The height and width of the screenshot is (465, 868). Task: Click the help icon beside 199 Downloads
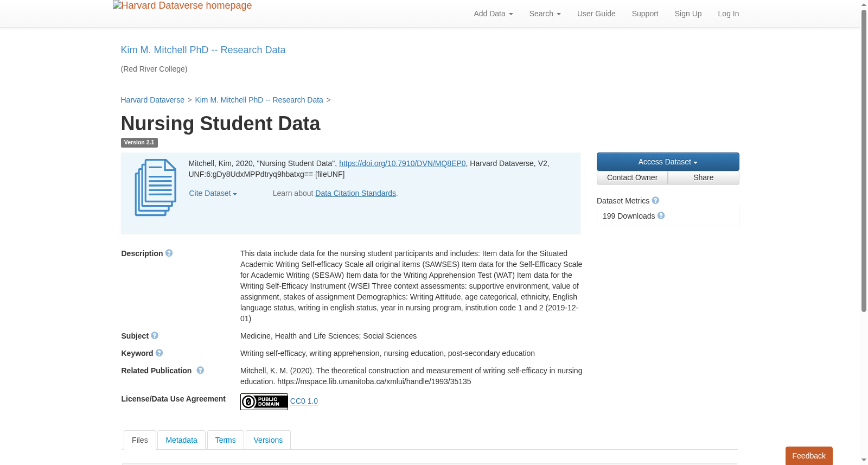[661, 215]
